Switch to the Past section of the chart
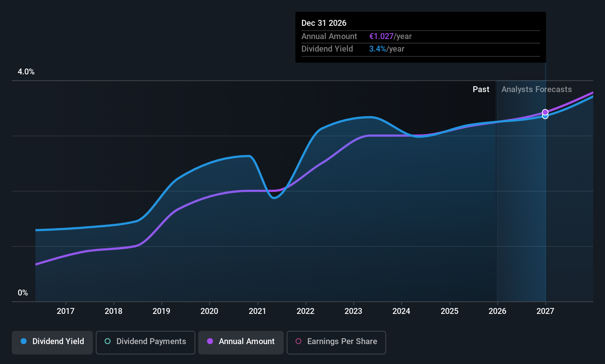The width and height of the screenshot is (605, 364). click(481, 89)
